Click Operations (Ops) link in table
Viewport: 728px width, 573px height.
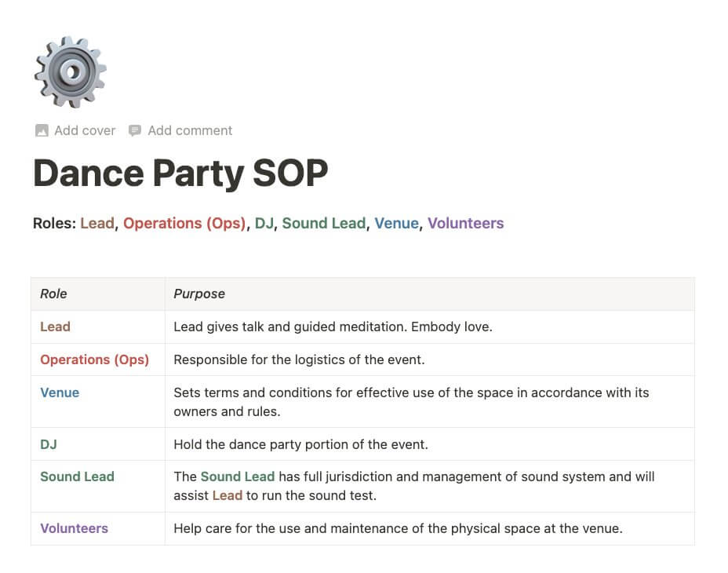pos(95,359)
